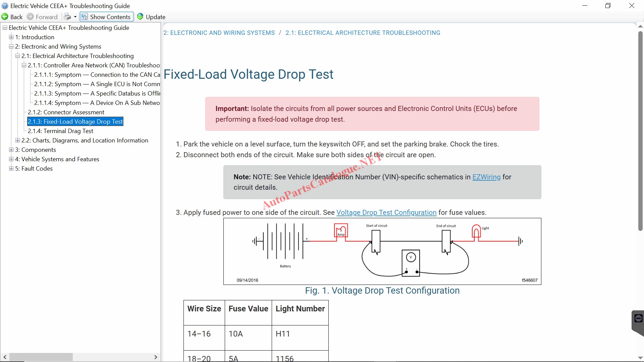Expand the 1: Introduction tree node
The height and width of the screenshot is (362, 644).
click(11, 37)
